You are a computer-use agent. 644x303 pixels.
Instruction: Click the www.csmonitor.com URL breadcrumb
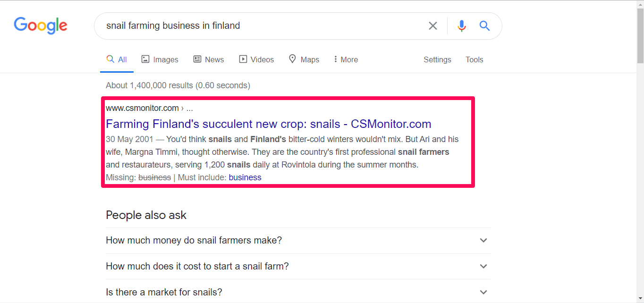point(142,108)
